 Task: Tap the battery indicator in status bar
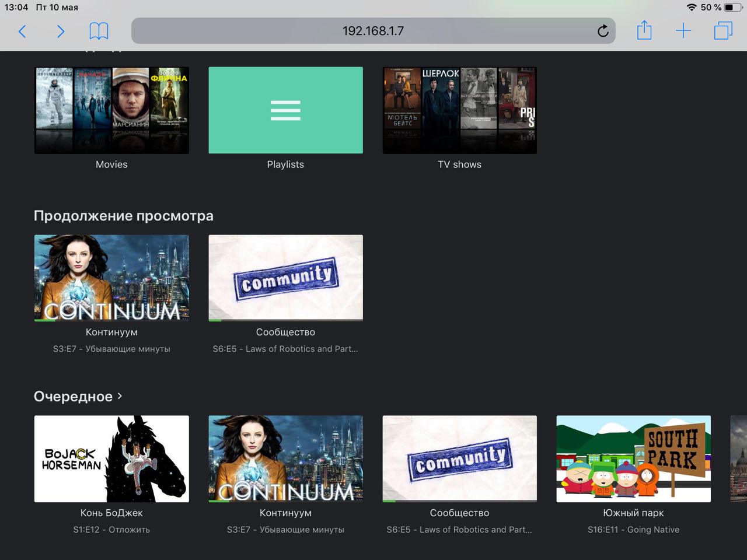coord(733,7)
